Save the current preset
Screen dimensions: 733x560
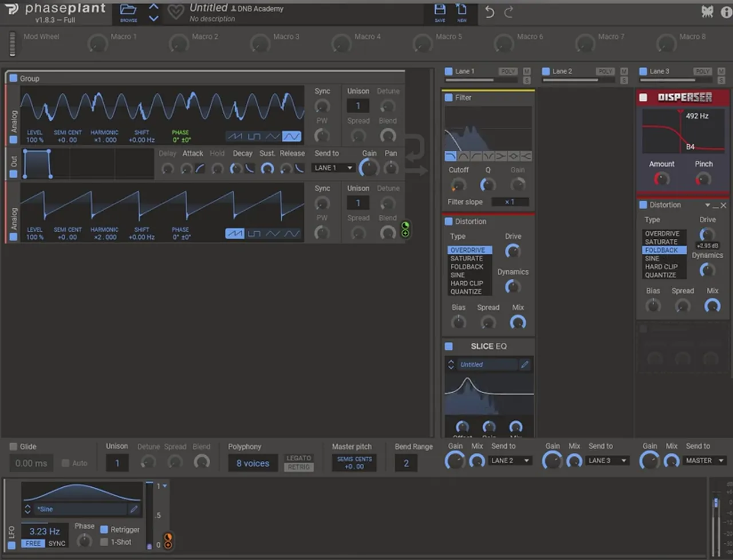pyautogui.click(x=440, y=10)
